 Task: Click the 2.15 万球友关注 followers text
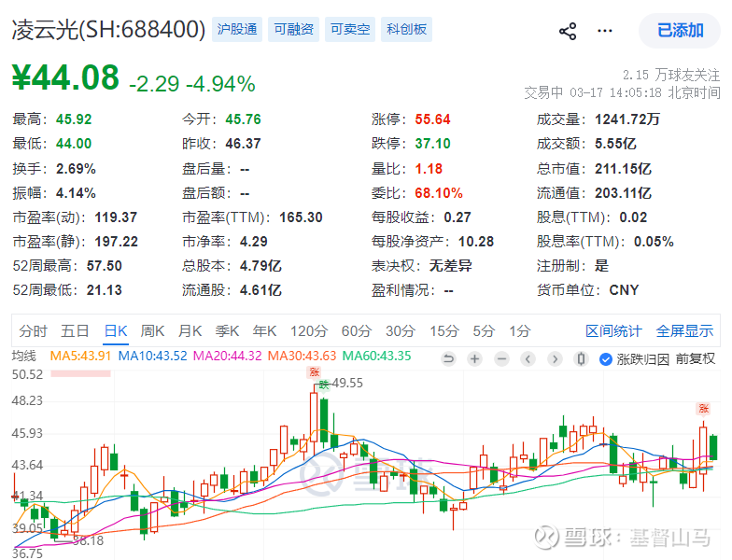(670, 75)
